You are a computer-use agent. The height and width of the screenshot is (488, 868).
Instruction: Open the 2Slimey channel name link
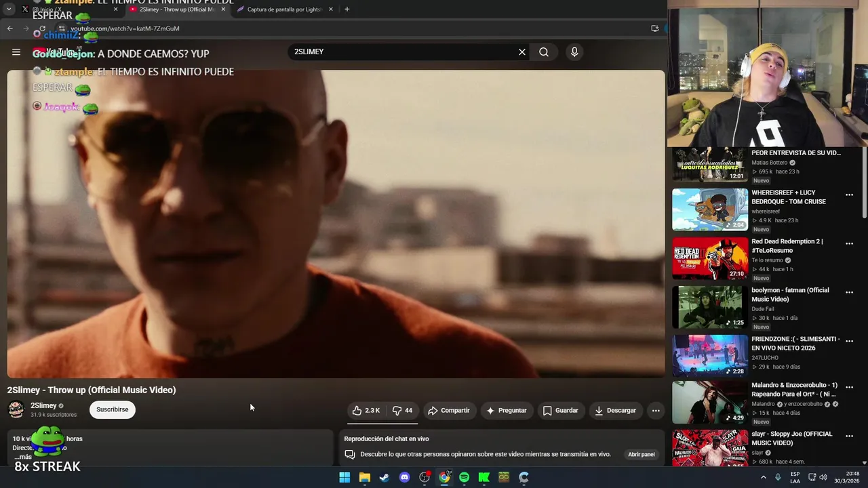pyautogui.click(x=43, y=406)
